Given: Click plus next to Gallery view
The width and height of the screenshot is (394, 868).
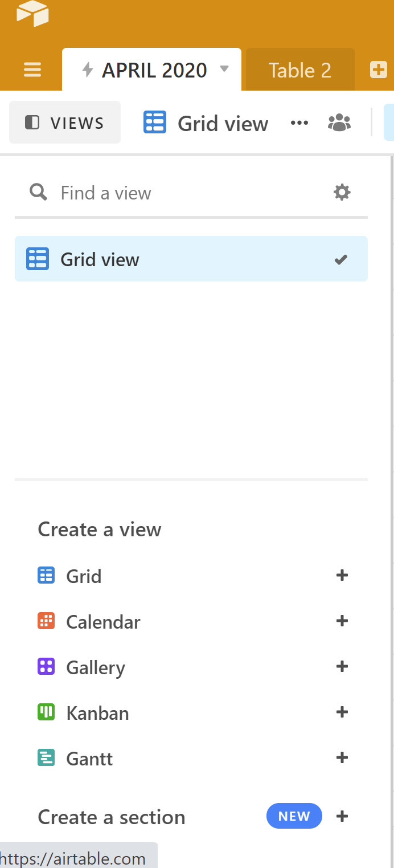Looking at the screenshot, I should pyautogui.click(x=342, y=666).
